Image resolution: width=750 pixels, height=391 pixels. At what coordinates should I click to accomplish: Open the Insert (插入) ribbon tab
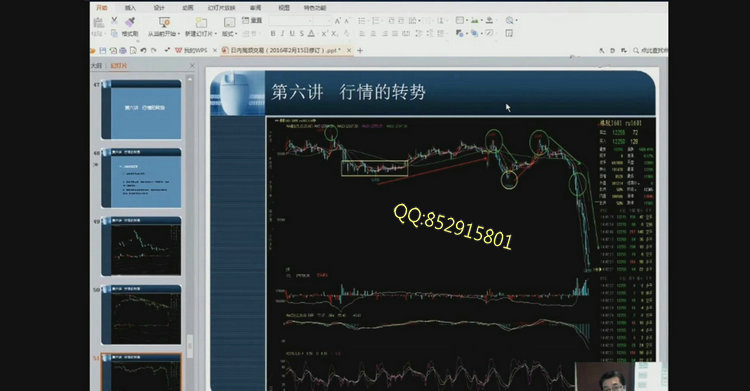click(x=130, y=8)
